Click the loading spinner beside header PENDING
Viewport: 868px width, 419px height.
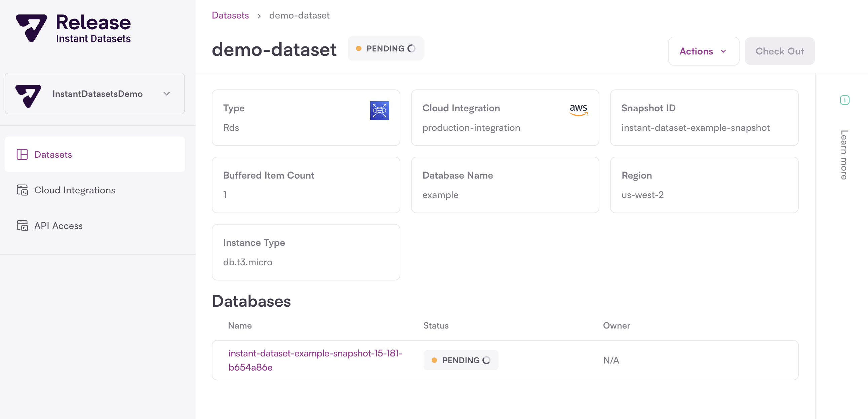pyautogui.click(x=411, y=48)
